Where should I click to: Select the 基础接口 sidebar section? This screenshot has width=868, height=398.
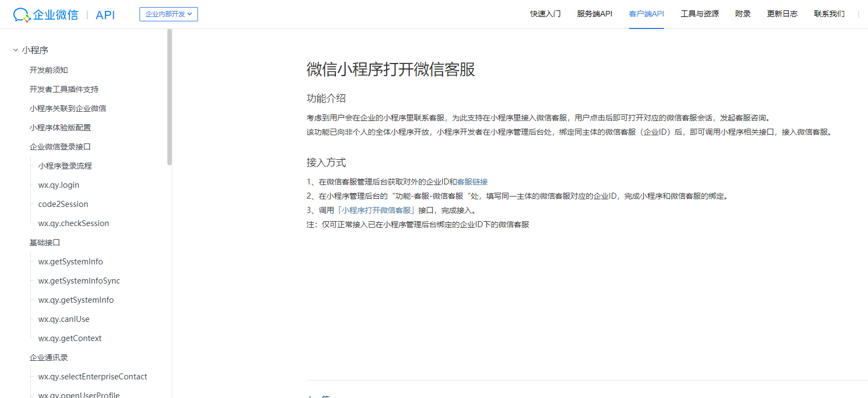[x=45, y=243]
